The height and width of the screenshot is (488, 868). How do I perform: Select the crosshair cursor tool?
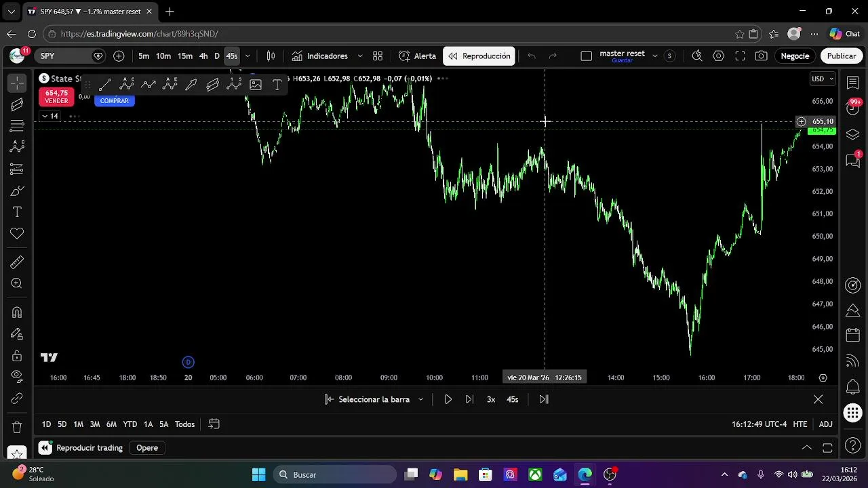[x=17, y=83]
